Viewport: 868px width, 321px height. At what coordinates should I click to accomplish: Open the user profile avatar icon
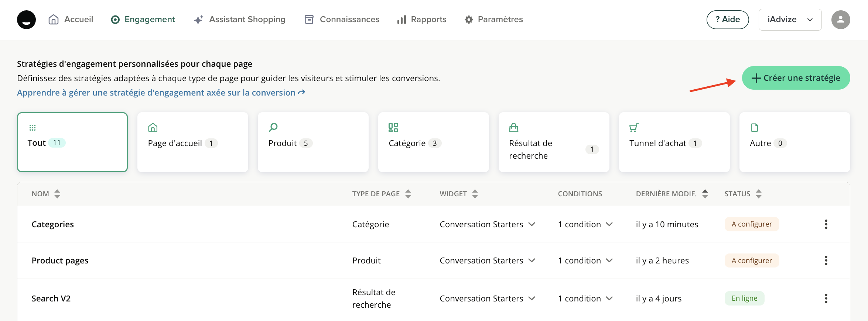840,20
